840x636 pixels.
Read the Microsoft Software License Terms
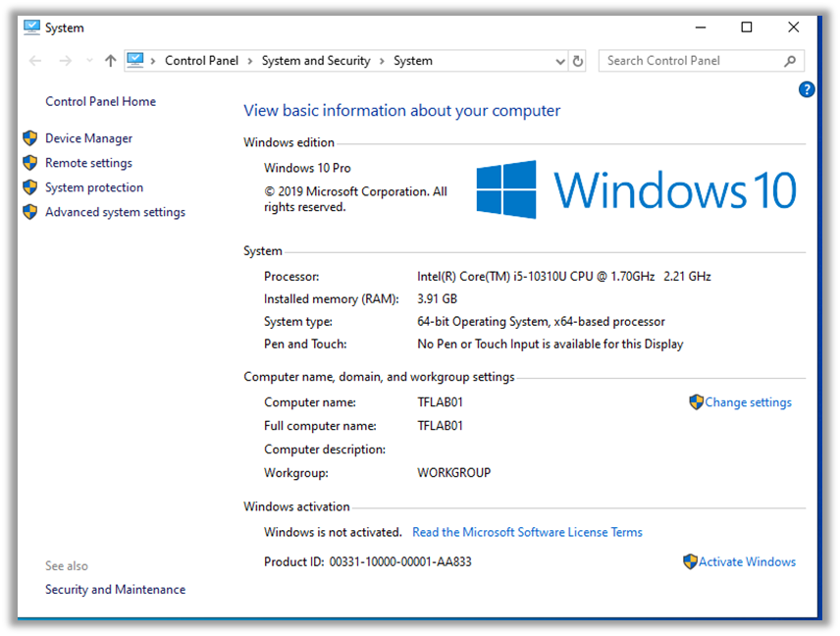[527, 532]
